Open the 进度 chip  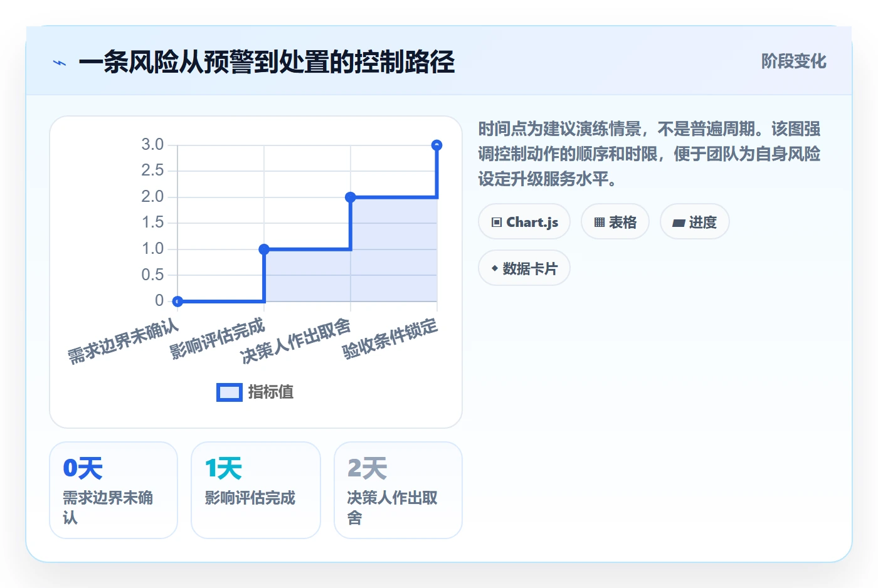click(695, 222)
